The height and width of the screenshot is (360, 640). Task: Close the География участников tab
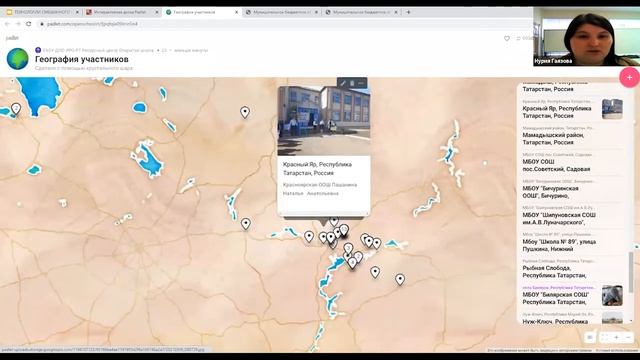236,12
